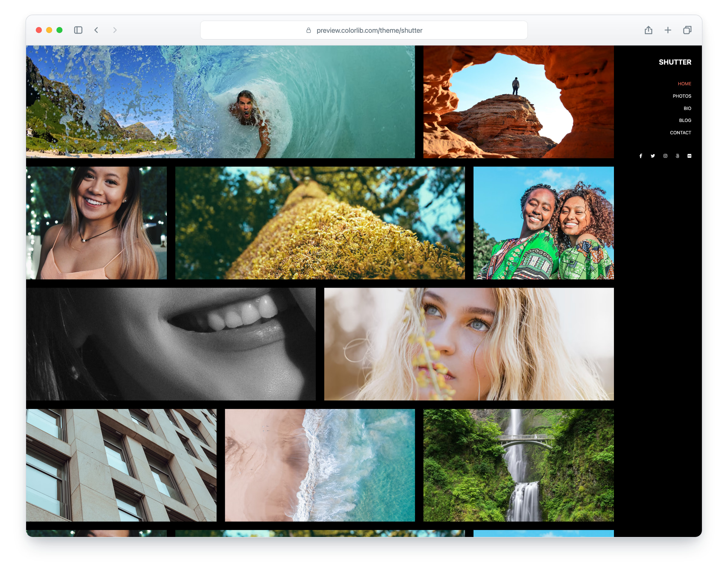This screenshot has width=728, height=574.
Task: Open the blonde woman portrait photo
Action: coord(469,344)
